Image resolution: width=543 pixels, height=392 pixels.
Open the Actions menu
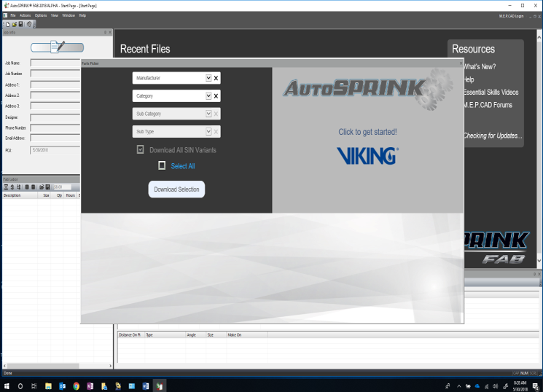coord(25,15)
